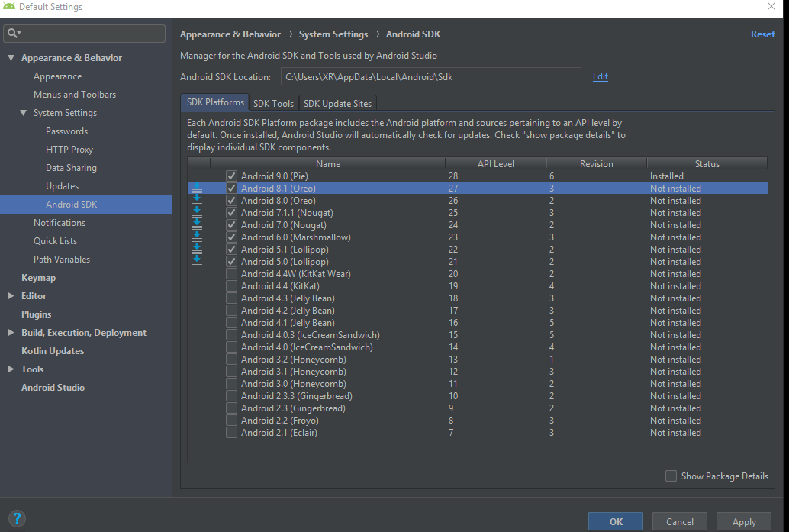The image size is (789, 532).
Task: Open SDK Update Sites tab
Action: pyautogui.click(x=337, y=103)
